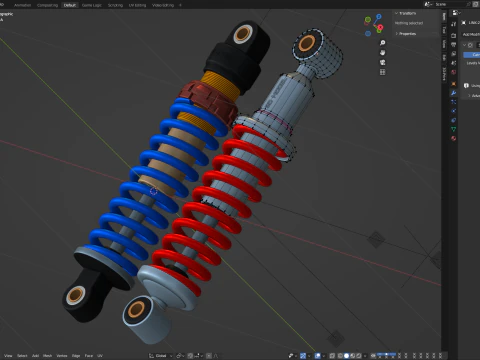
Task: Switch to the Compositing workspace tab
Action: 47,5
